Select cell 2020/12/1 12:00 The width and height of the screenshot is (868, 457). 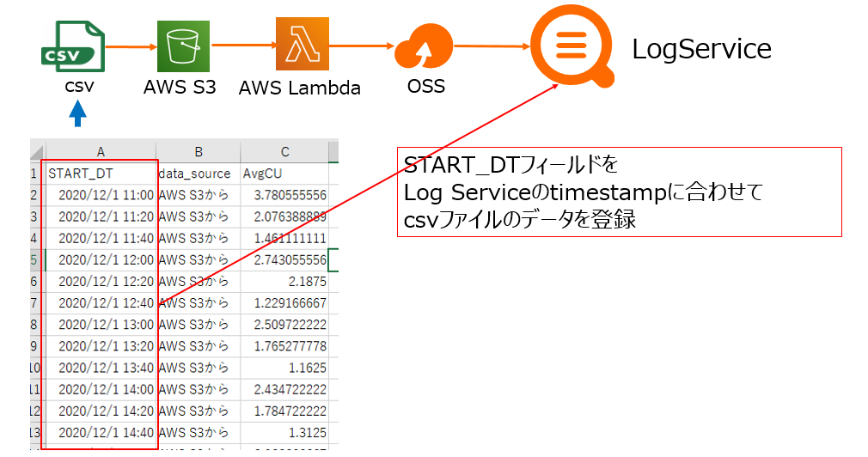coord(101,260)
